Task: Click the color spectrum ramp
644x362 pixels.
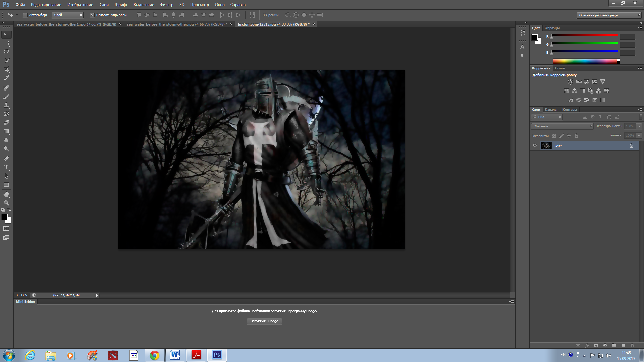Action: 585,61
